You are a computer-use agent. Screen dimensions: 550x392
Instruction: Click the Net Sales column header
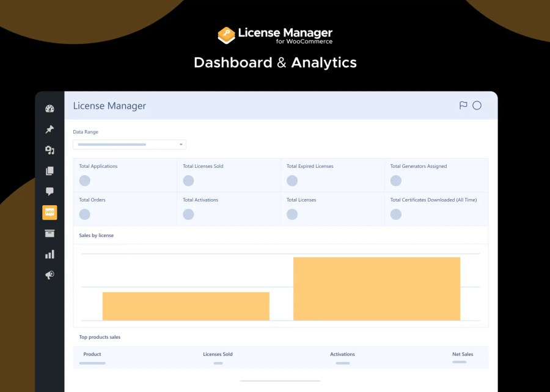[x=463, y=354]
